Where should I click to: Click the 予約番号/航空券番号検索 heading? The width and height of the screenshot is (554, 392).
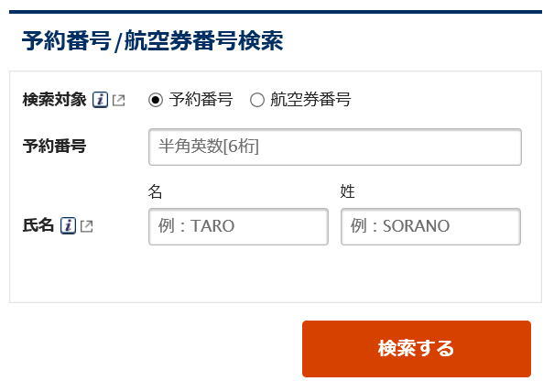(152, 41)
